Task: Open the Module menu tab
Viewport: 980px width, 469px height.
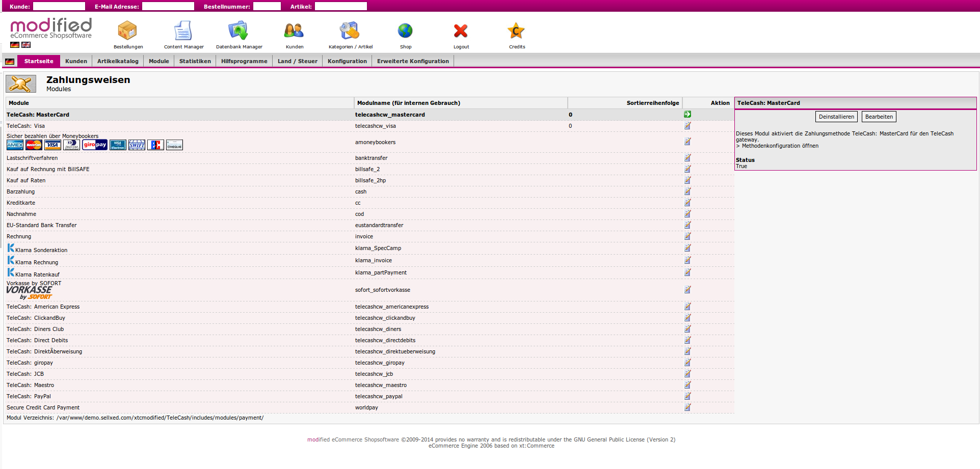Action: pyautogui.click(x=158, y=61)
